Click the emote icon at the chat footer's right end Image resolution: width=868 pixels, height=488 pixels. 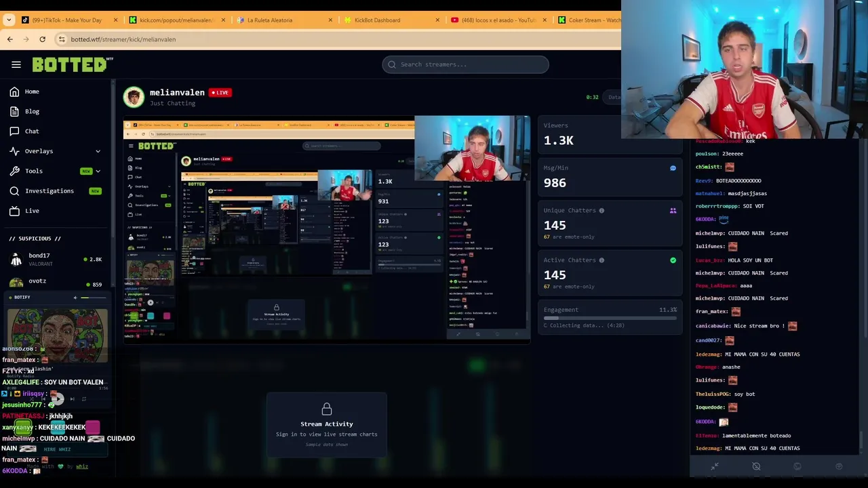click(x=839, y=466)
